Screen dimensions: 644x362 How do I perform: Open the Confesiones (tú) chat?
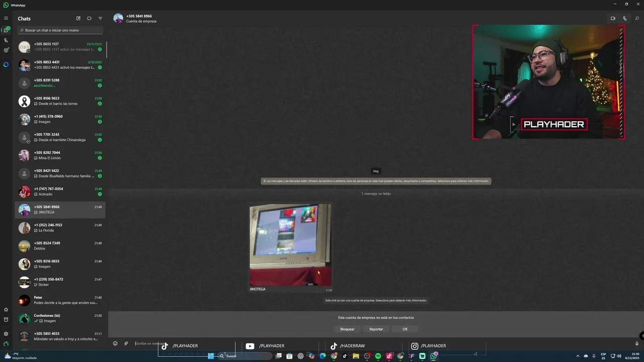click(60, 318)
